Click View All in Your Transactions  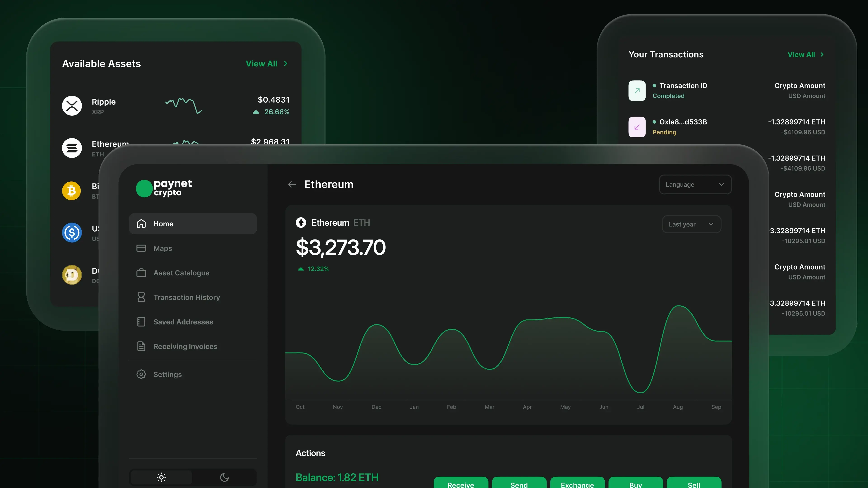(x=801, y=54)
